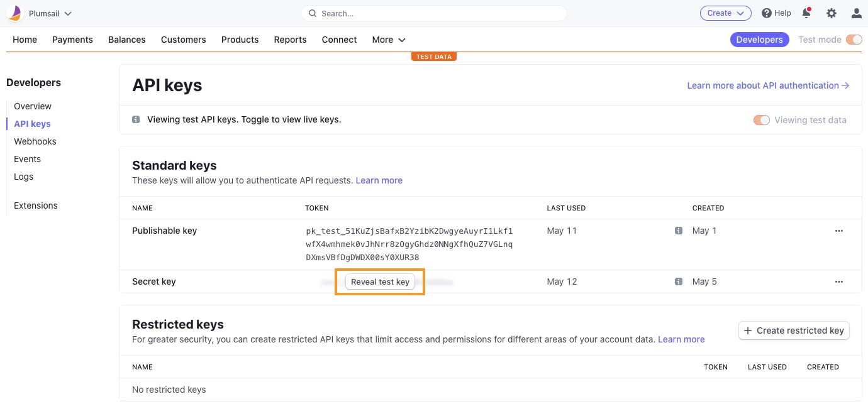Click No restricted keys text
This screenshot has width=868, height=404.
[x=169, y=390]
